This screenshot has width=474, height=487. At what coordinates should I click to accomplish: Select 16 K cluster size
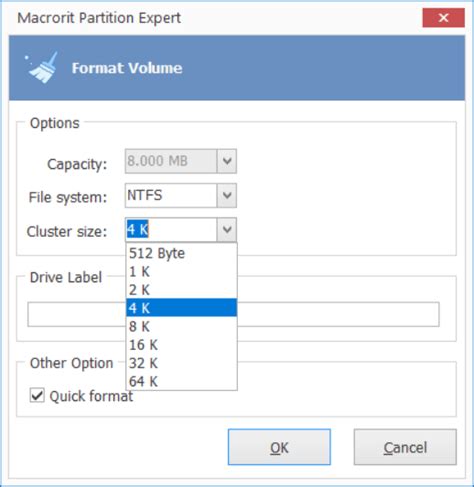[181, 345]
